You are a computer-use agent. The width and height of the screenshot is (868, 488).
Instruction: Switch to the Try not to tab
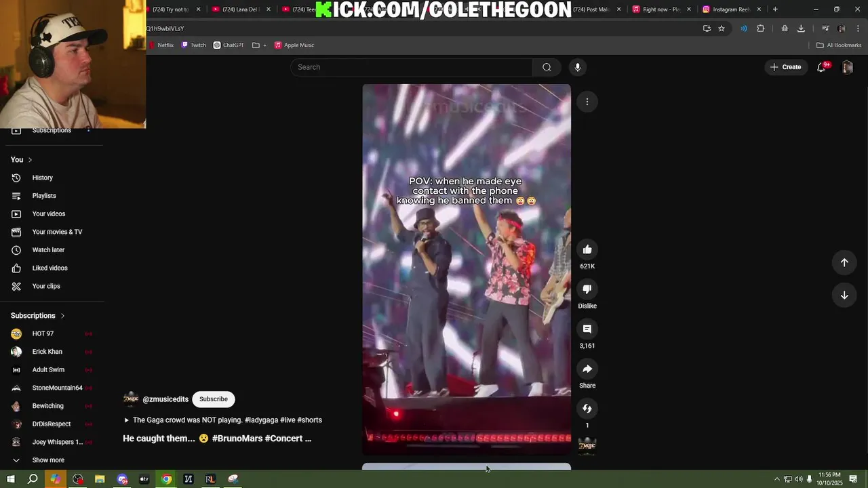172,9
